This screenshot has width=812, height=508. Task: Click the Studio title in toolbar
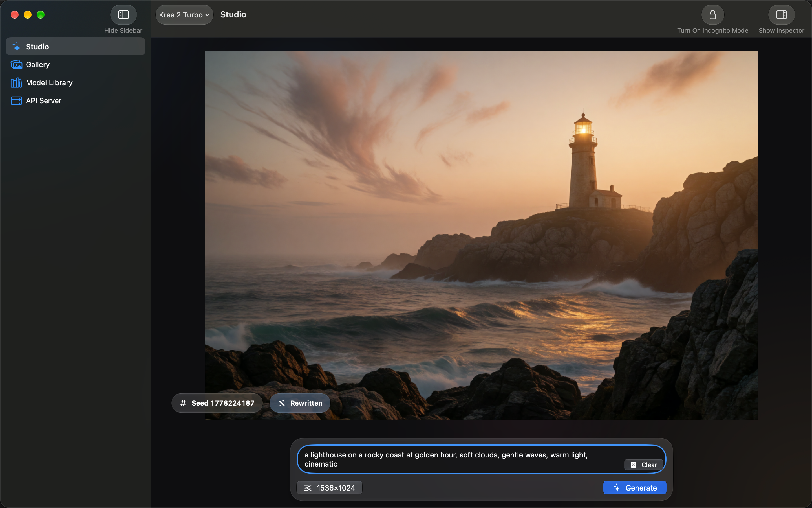pos(233,15)
